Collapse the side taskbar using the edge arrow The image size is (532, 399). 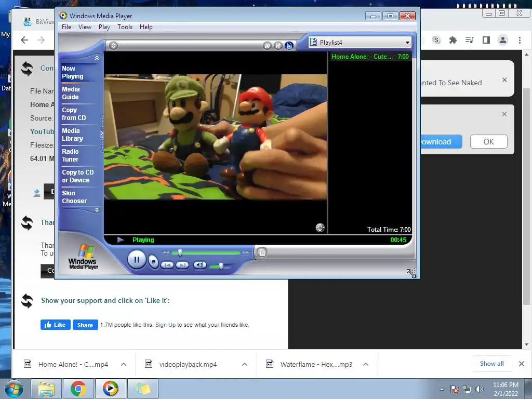coord(102,134)
